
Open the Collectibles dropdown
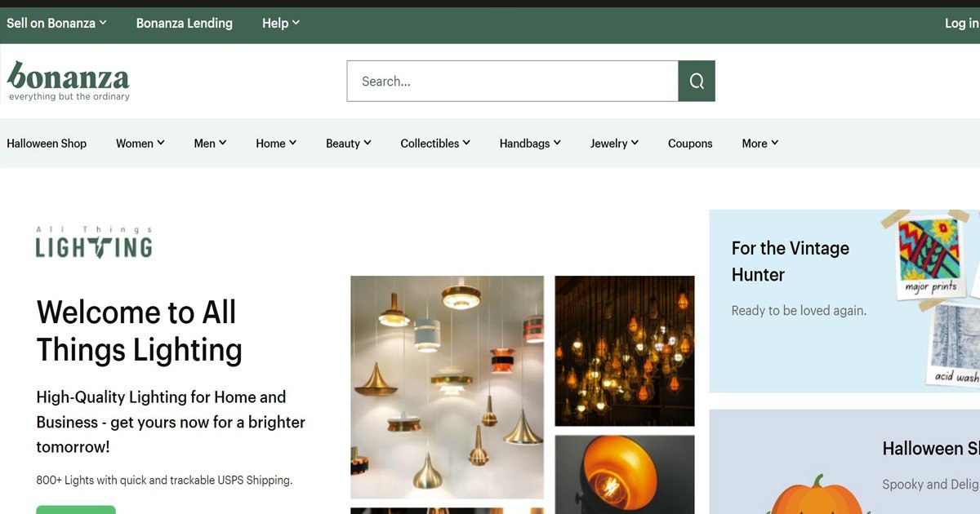click(x=435, y=143)
